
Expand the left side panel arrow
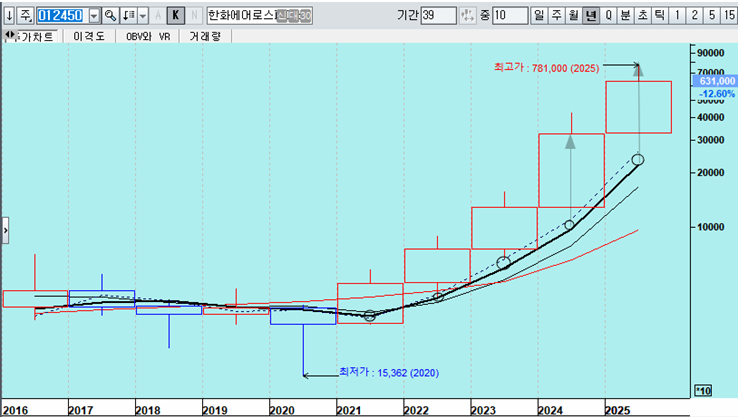click(x=5, y=230)
